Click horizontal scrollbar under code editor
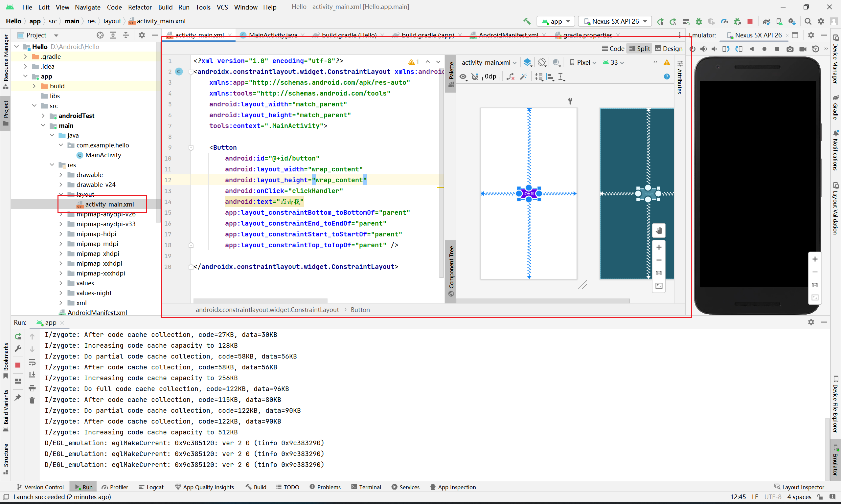This screenshot has width=841, height=504. (x=260, y=301)
